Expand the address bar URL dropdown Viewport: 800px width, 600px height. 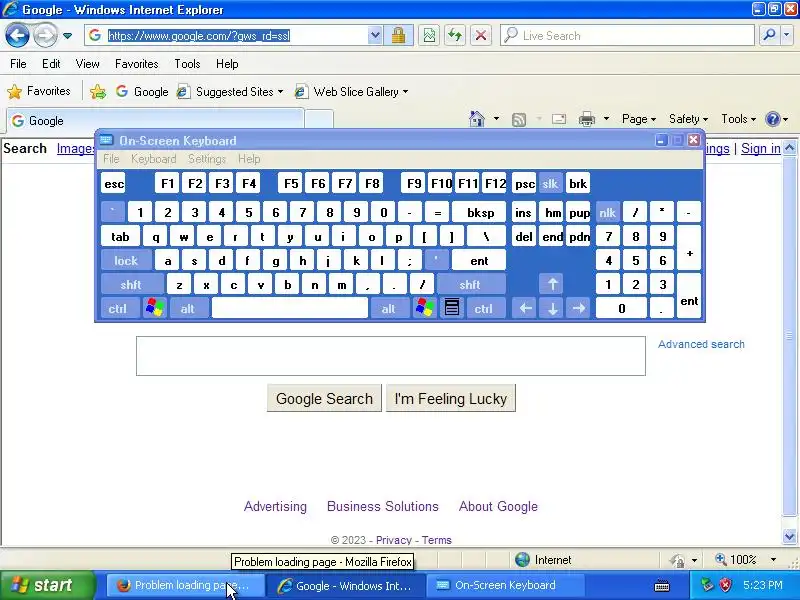tap(375, 36)
